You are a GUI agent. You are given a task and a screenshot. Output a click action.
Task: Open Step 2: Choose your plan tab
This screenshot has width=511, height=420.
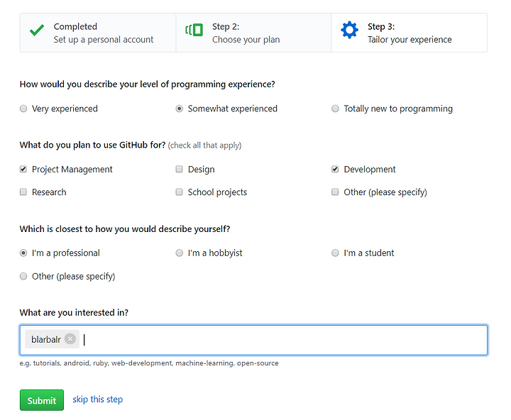[x=253, y=33]
